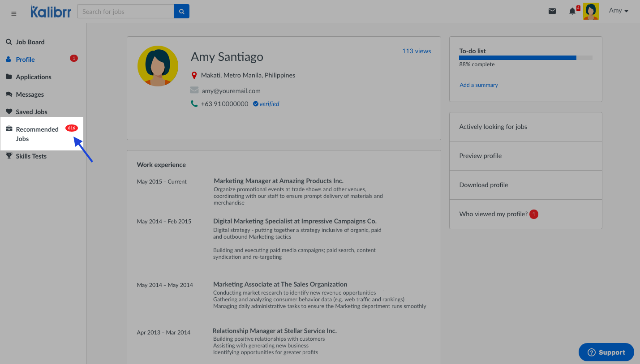Click the hamburger menu icon
This screenshot has height=364, width=640.
coord(14,13)
